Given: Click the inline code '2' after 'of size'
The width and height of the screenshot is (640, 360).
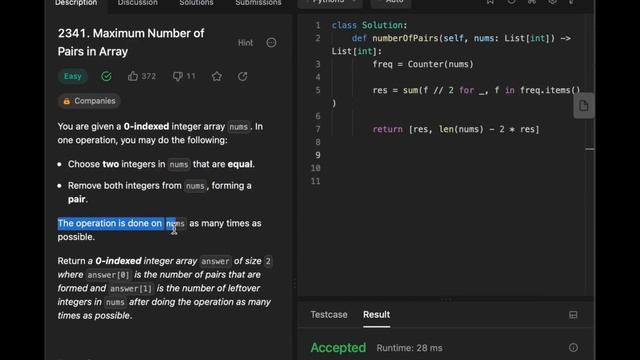Looking at the screenshot, I should tap(268, 261).
